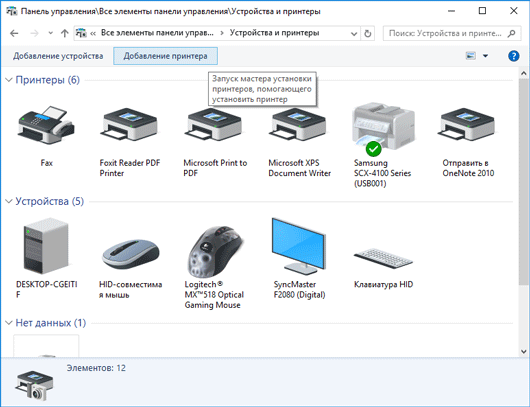This screenshot has width=530, height=407.
Task: Click the scroll up arrow of scrollbar
Action: pyautogui.click(x=524, y=73)
